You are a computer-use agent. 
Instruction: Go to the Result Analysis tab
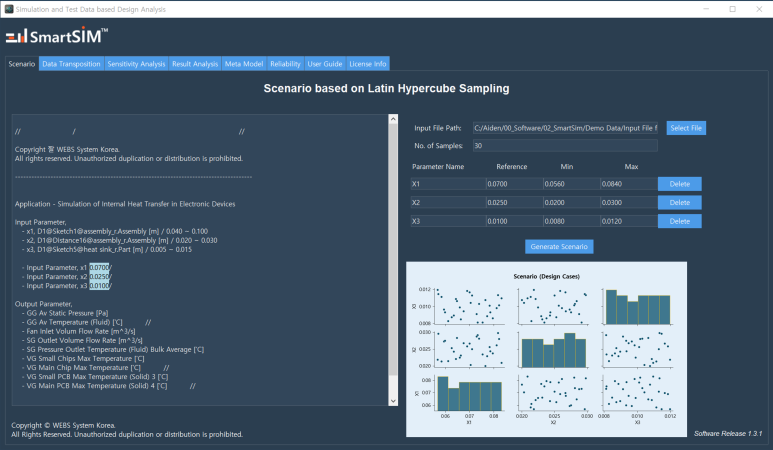195,64
